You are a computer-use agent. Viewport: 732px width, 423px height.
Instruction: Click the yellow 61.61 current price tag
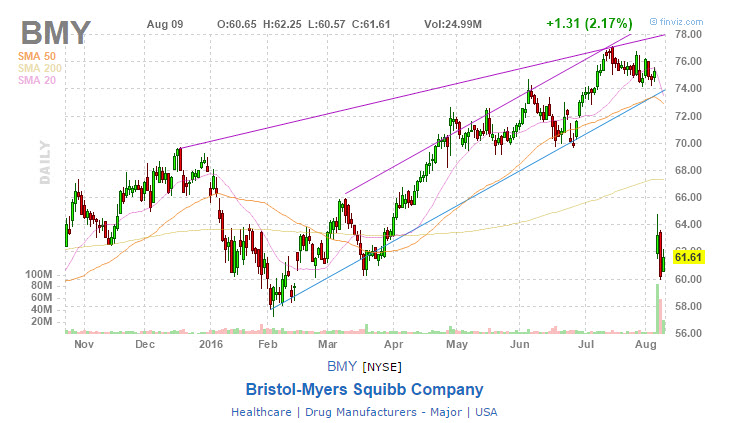click(x=691, y=256)
